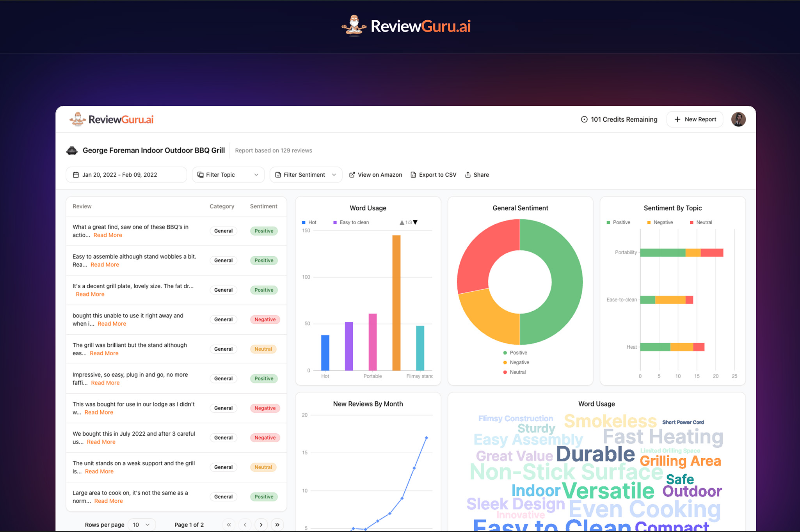Jump to last page of reviews
800x532 pixels.
coord(277,525)
